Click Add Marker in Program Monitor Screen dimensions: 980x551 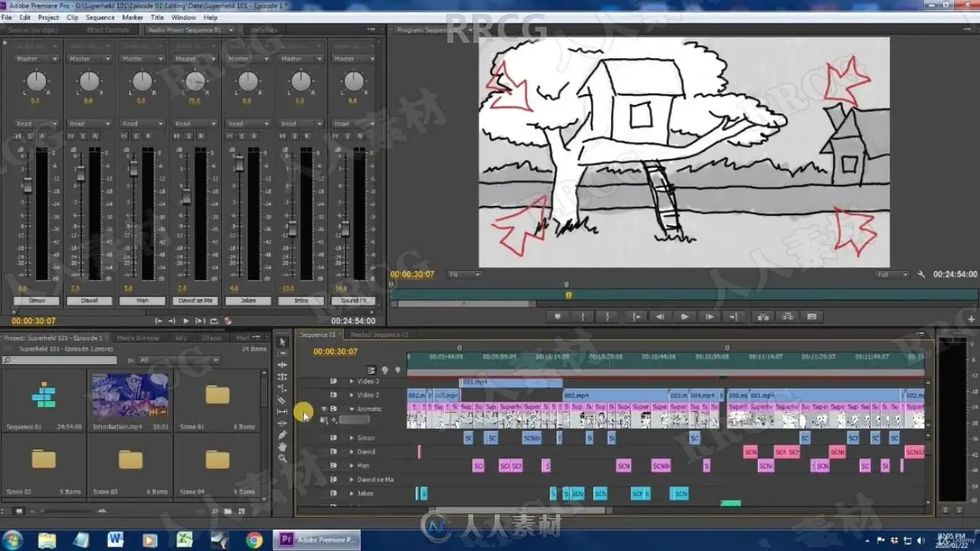557,316
